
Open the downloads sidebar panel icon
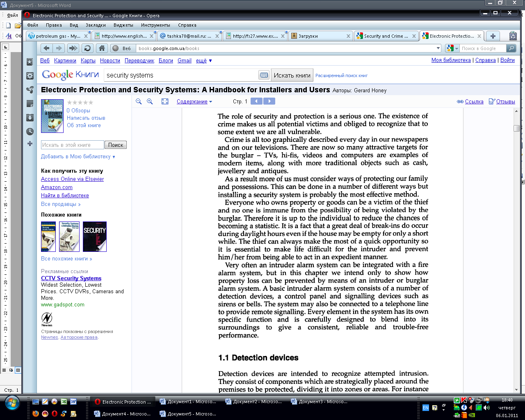[30, 118]
